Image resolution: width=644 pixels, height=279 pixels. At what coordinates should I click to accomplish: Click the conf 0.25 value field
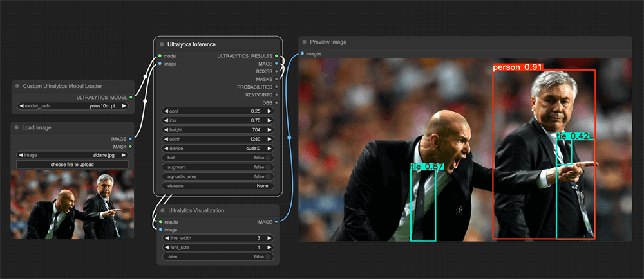coord(218,111)
